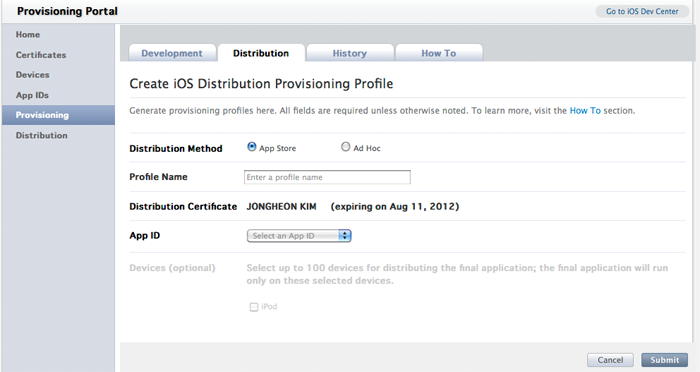Viewport: 700px width, 372px height.
Task: Focus the Profile Name input field
Action: click(x=327, y=177)
